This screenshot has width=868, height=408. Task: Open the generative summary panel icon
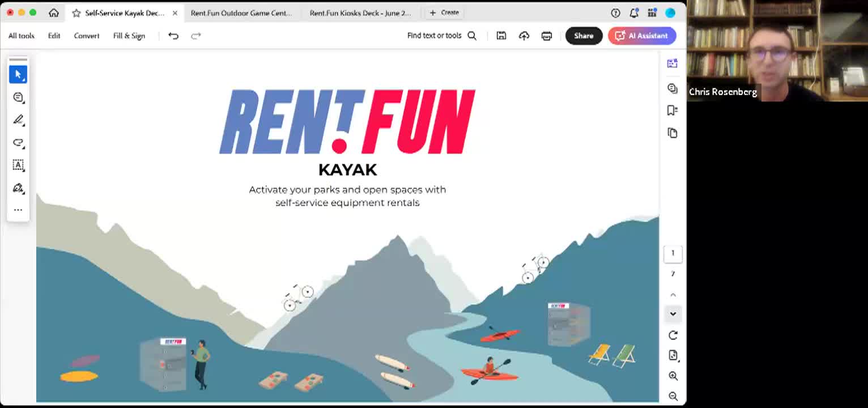click(x=673, y=63)
